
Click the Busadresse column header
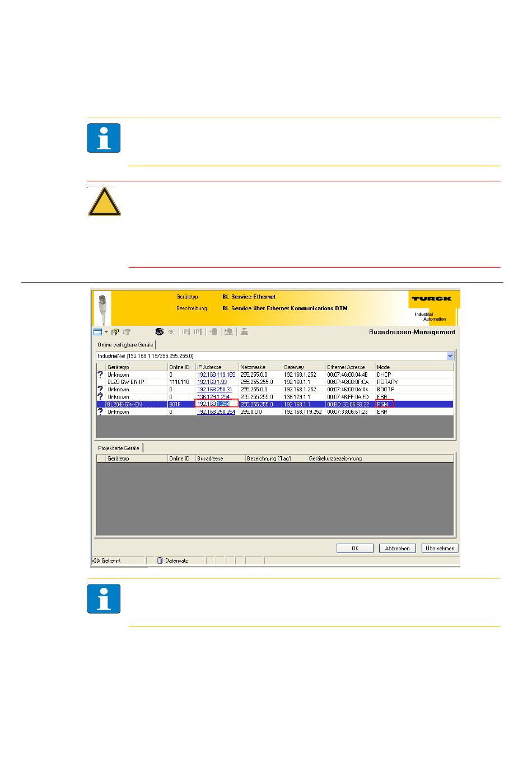tap(221, 458)
